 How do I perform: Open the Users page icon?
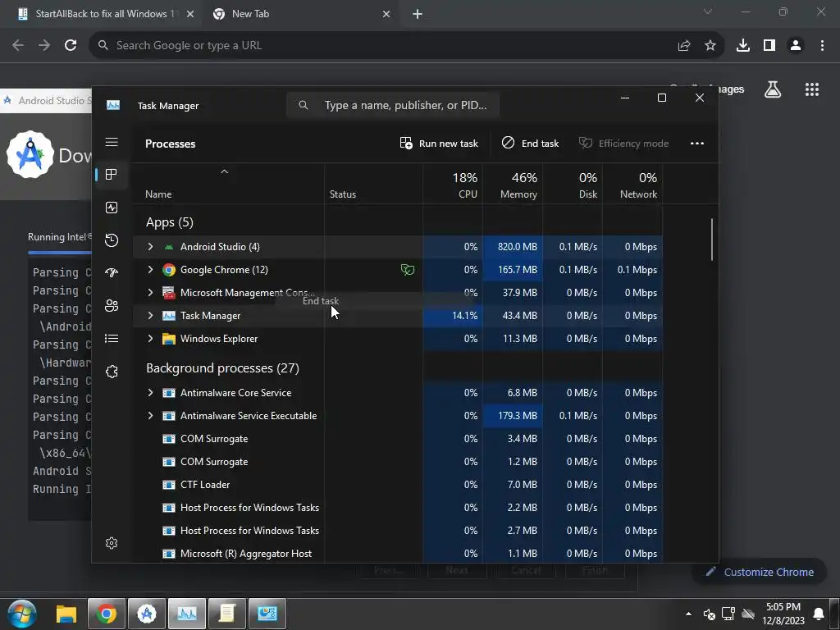[x=112, y=305]
